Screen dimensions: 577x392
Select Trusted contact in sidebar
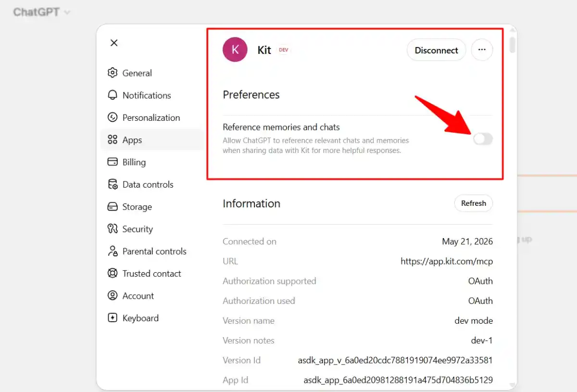click(x=152, y=273)
